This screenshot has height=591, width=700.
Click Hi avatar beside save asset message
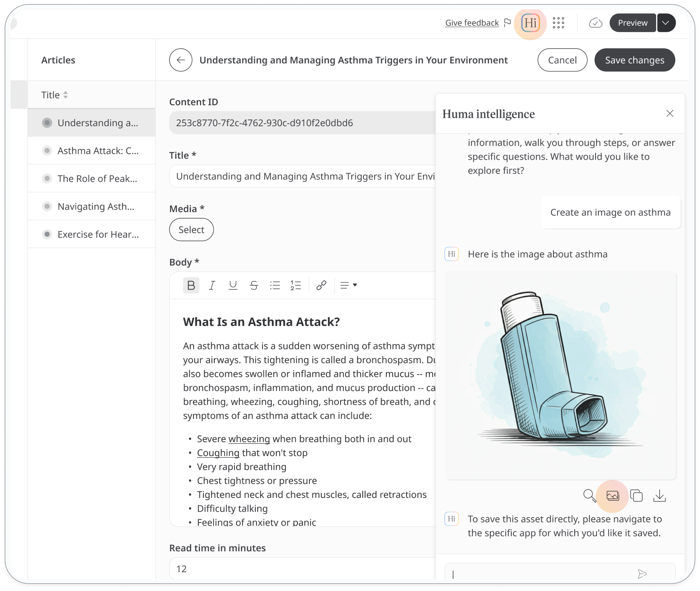point(451,519)
